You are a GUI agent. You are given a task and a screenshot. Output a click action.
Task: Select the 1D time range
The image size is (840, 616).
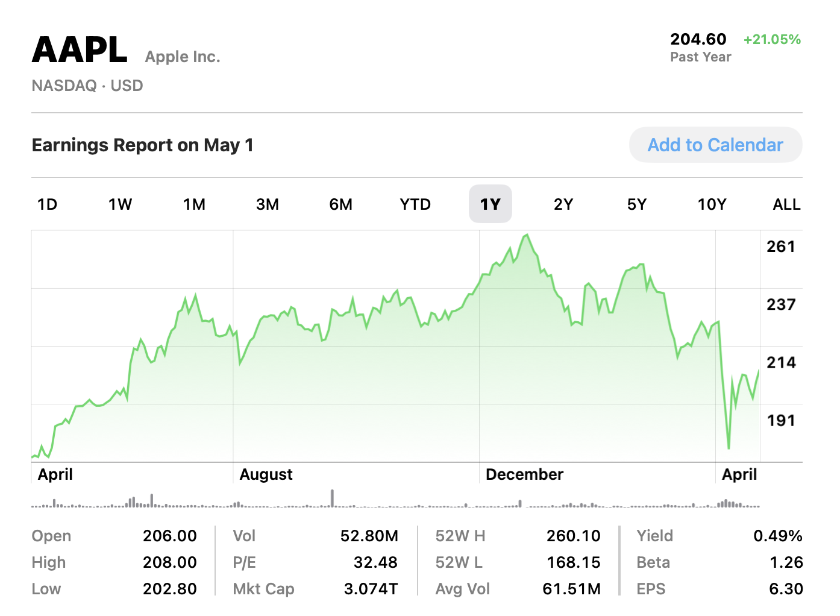(x=48, y=204)
